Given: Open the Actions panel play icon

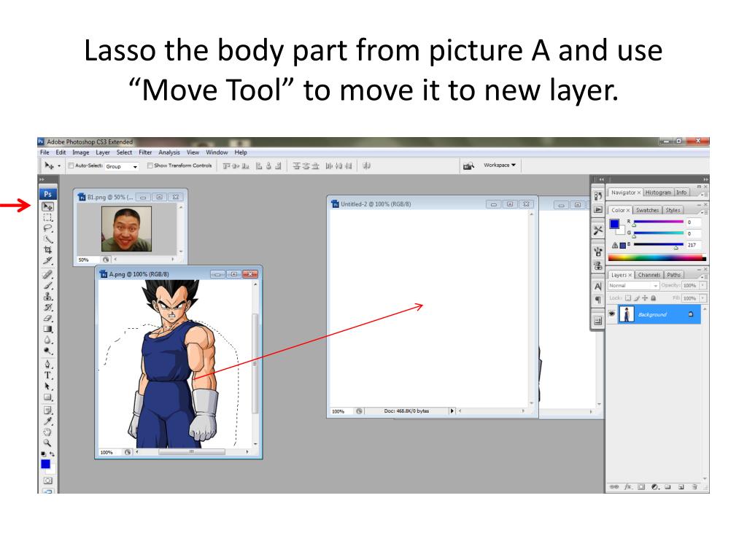Looking at the screenshot, I should tap(598, 209).
